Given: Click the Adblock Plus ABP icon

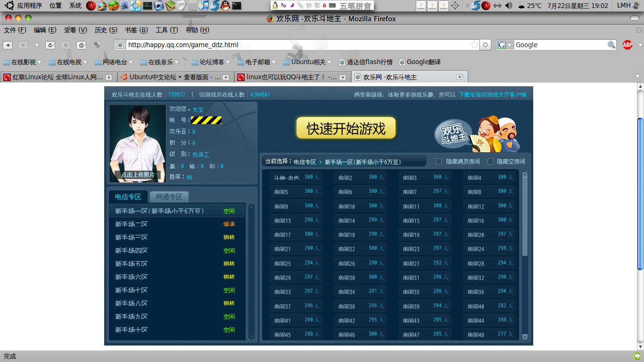Looking at the screenshot, I should point(627,45).
